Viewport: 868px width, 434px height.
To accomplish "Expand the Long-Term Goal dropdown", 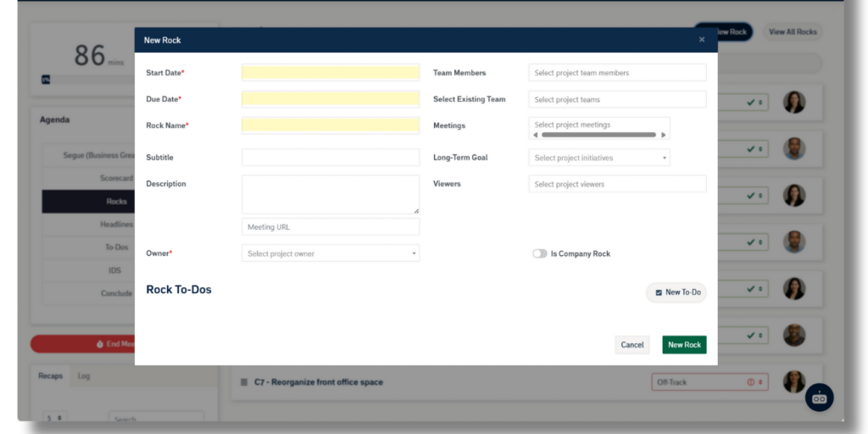I will 598,158.
